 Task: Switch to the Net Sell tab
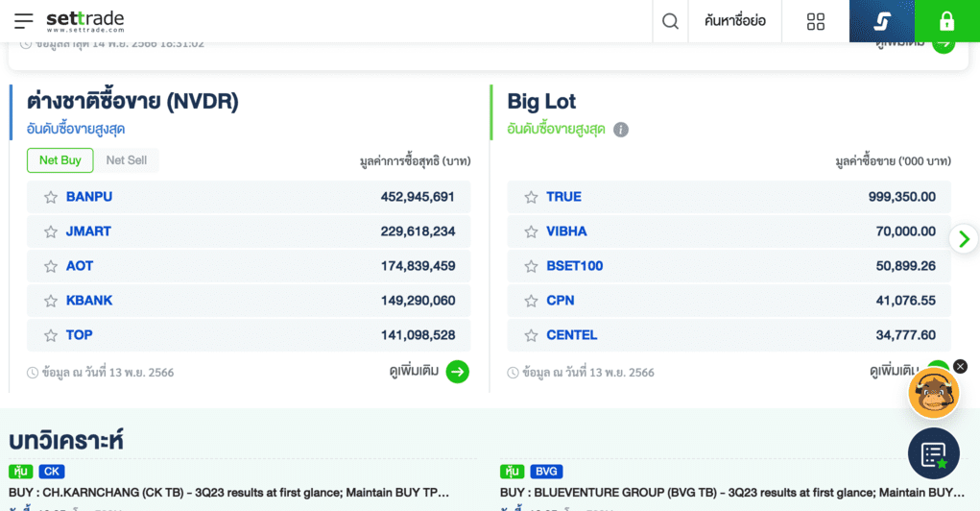point(127,160)
